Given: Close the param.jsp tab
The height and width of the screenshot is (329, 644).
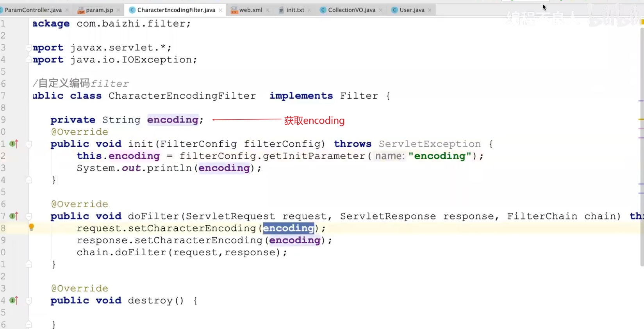Looking at the screenshot, I should (x=118, y=10).
